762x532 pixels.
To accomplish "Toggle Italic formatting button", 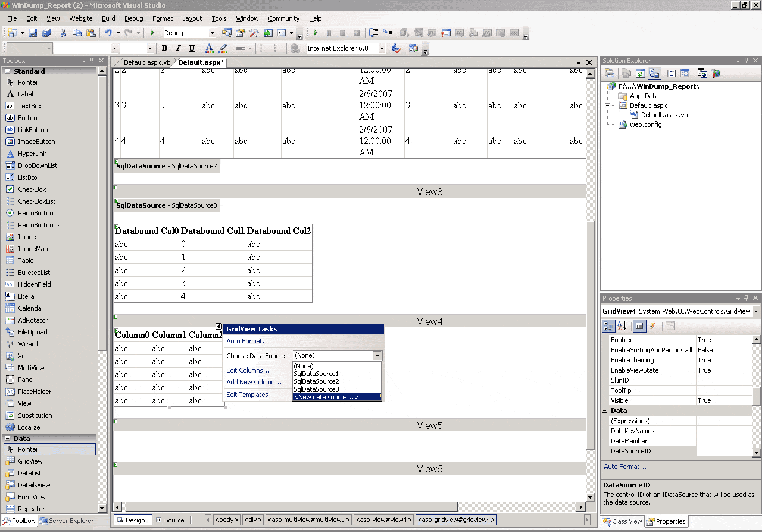I will [178, 49].
